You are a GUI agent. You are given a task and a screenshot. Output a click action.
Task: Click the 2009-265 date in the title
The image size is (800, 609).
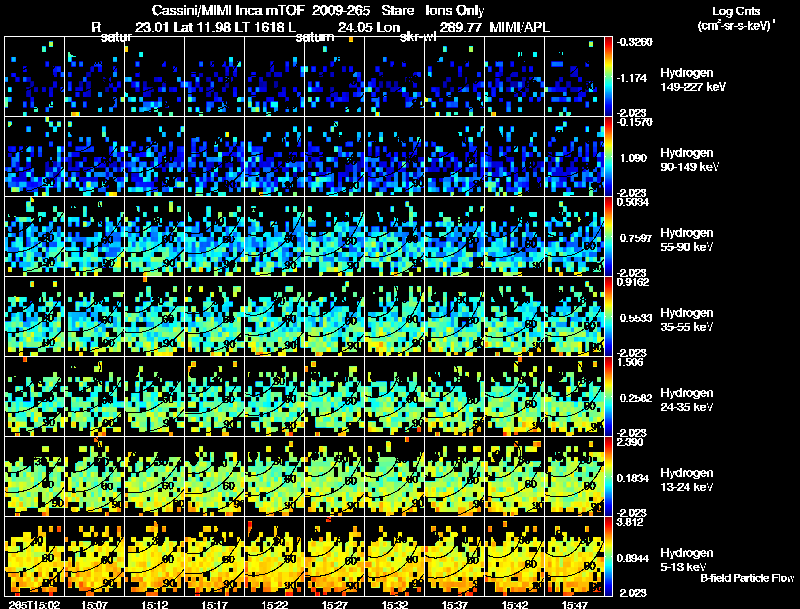(340, 10)
